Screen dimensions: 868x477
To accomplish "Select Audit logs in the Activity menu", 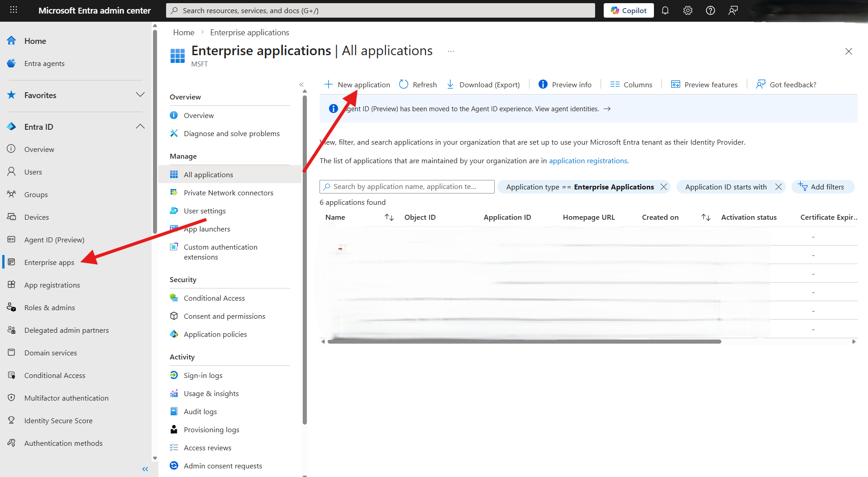I will [x=200, y=411].
